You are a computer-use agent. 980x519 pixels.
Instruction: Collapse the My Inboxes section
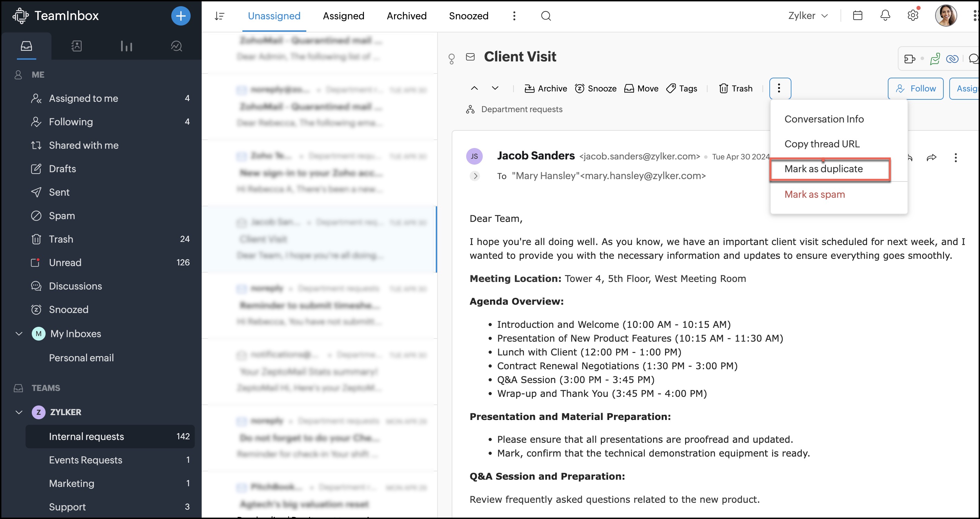pyautogui.click(x=19, y=333)
